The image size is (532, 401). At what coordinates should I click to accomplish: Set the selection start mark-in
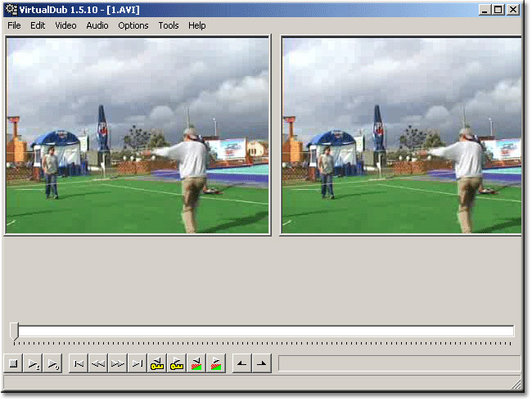[x=242, y=363]
